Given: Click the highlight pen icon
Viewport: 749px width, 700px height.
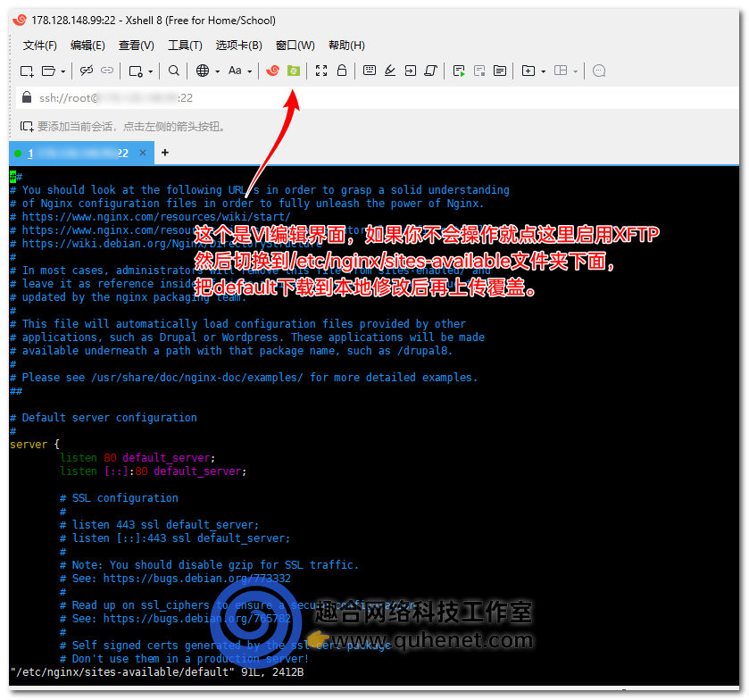Looking at the screenshot, I should point(390,71).
